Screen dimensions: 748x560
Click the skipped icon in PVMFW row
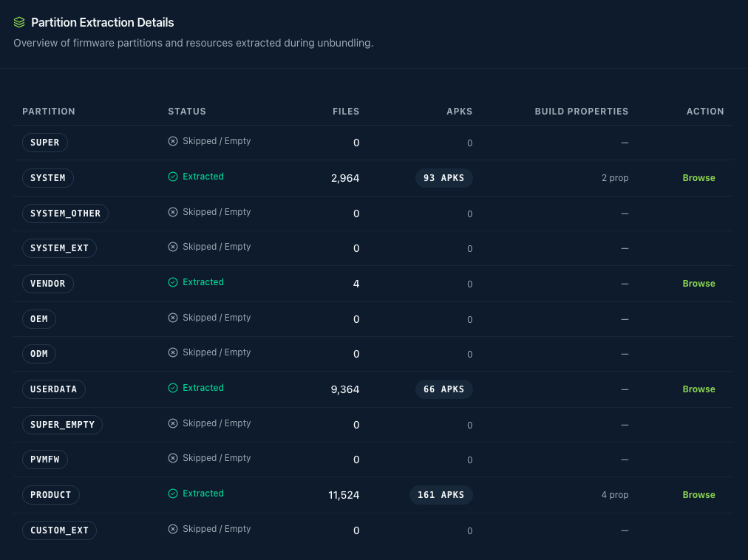click(173, 458)
